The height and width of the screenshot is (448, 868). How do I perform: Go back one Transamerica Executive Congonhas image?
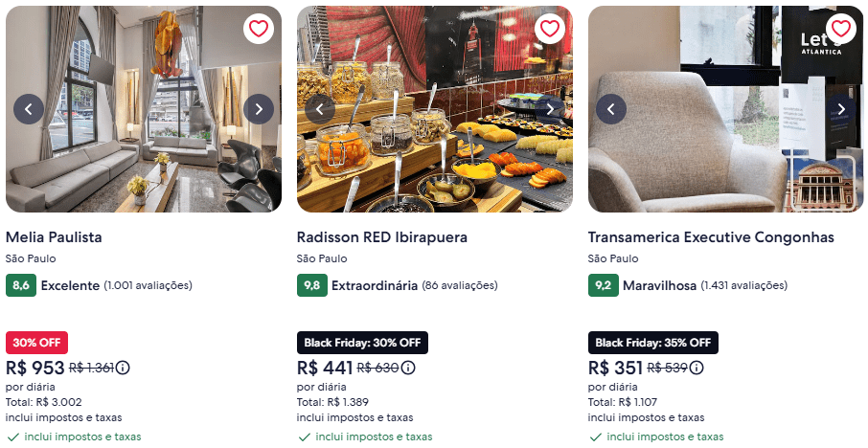[611, 109]
